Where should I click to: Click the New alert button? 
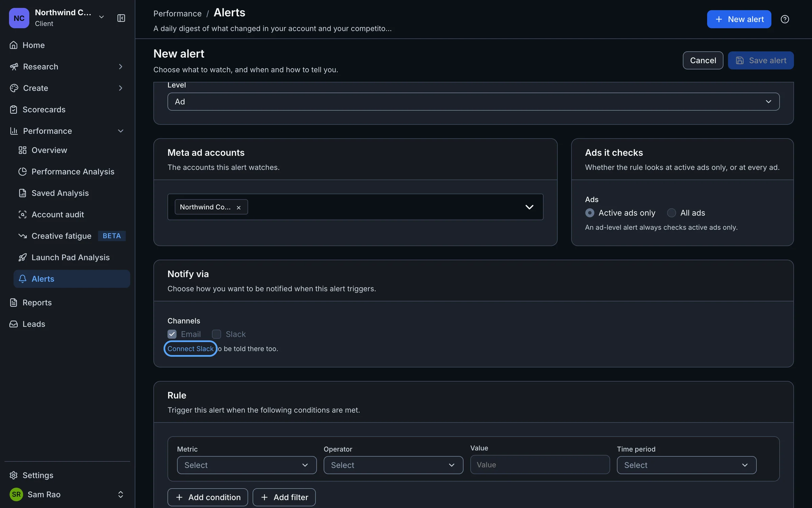tap(739, 19)
